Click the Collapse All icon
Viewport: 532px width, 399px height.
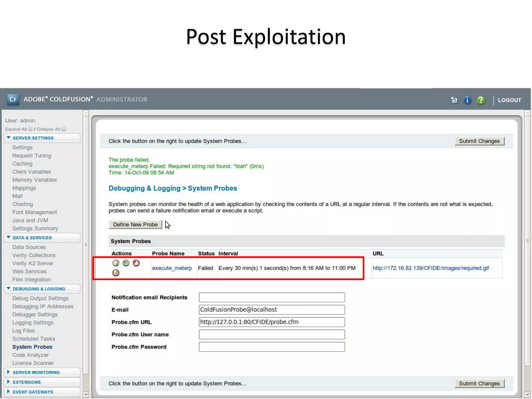pyautogui.click(x=63, y=129)
